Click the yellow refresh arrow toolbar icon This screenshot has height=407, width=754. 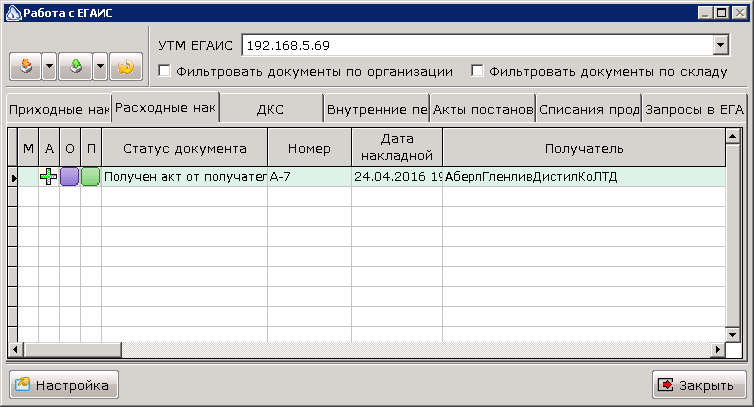click(x=126, y=66)
